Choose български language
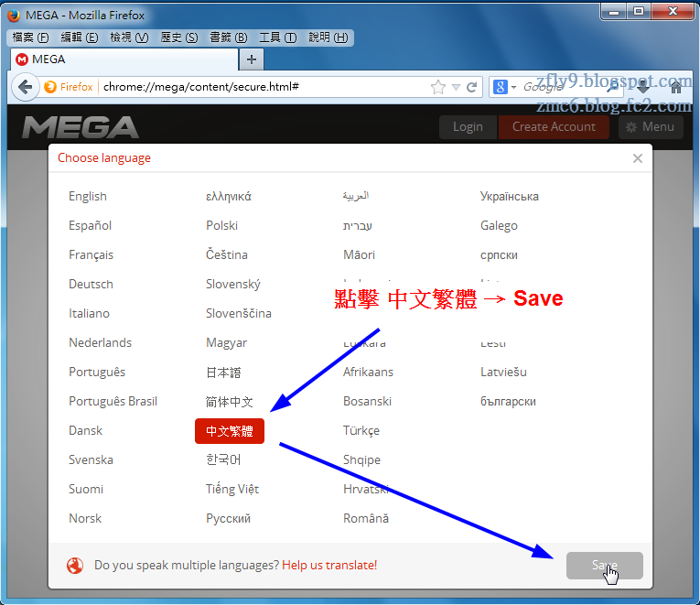Screen dimensions: 700x605 tap(508, 402)
